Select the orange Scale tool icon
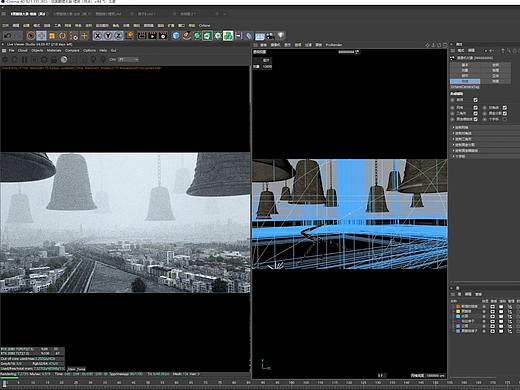Image resolution: width=520 pixels, height=390 pixels. coord(52,35)
